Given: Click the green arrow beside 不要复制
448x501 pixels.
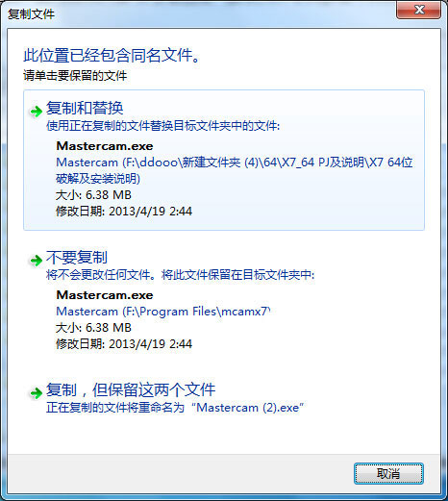Looking at the screenshot, I should point(36,260).
